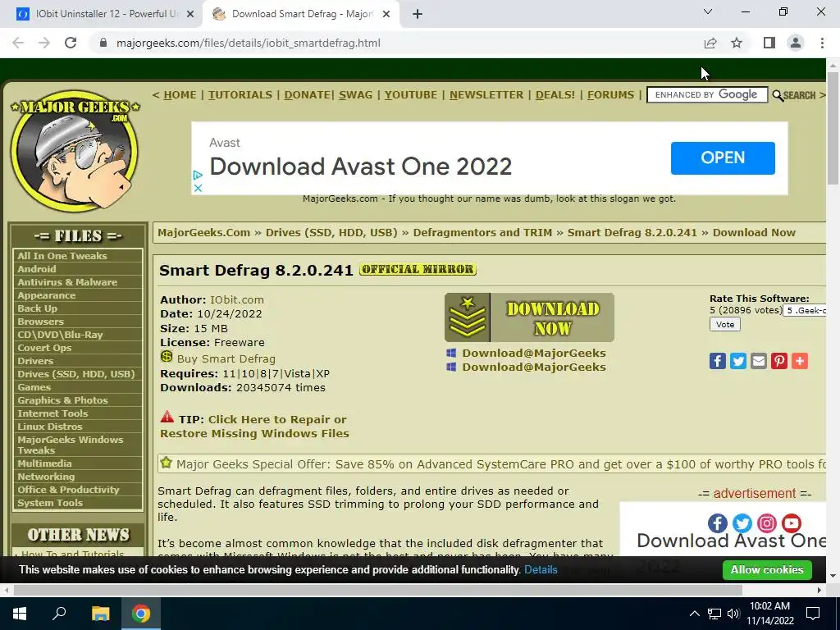Open Chrome three-dot menu
The height and width of the screenshot is (630, 840).
[822, 43]
